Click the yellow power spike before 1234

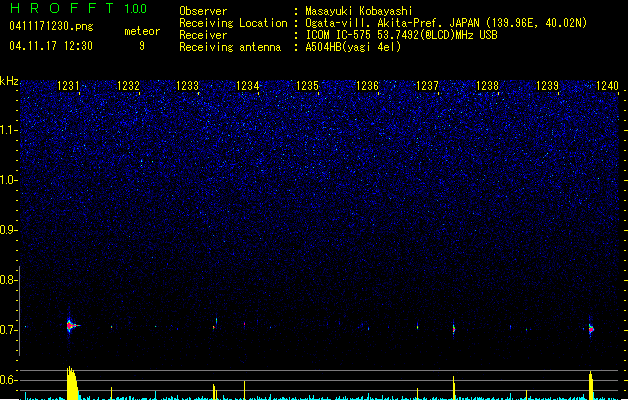(244, 390)
